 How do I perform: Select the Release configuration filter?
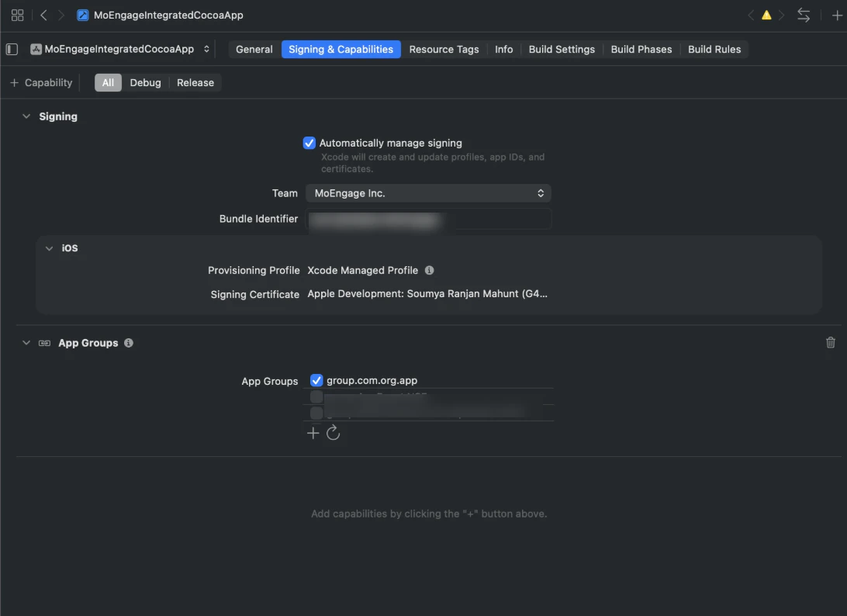195,83
